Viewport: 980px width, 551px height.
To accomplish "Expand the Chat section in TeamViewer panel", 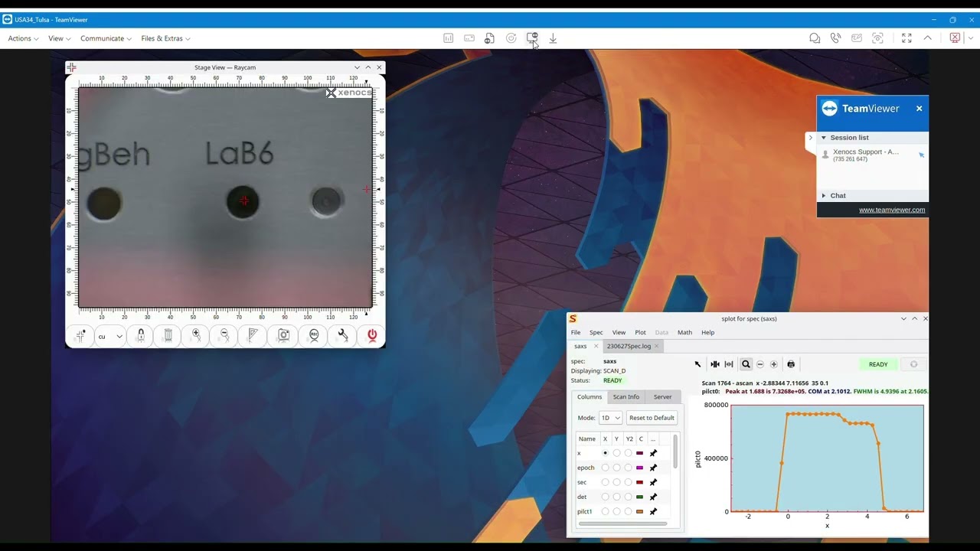I will (x=824, y=196).
